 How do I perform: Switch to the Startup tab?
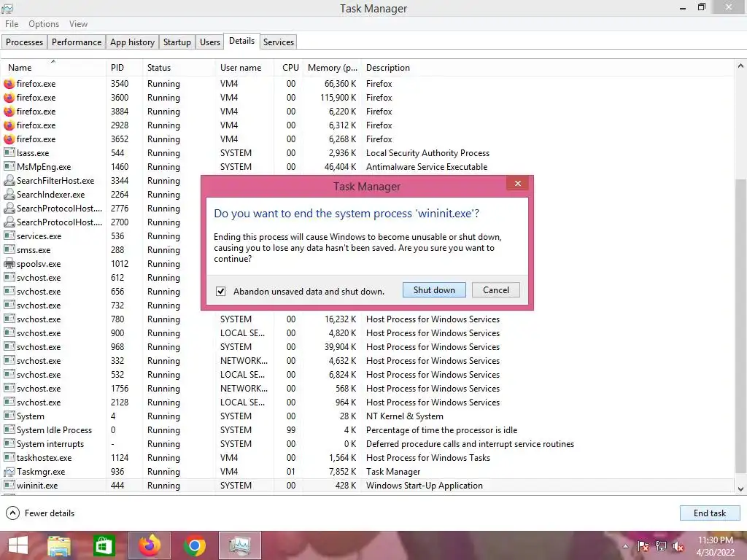pyautogui.click(x=177, y=42)
